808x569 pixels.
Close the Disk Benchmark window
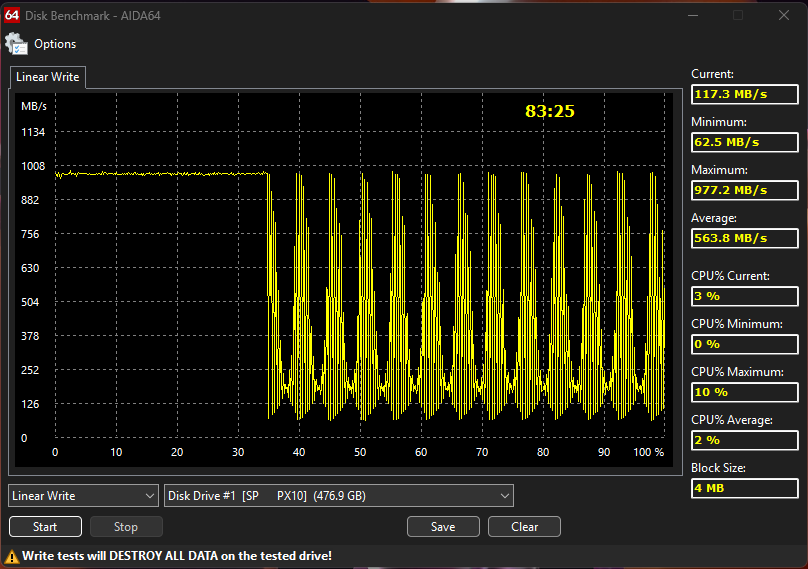[x=784, y=15]
